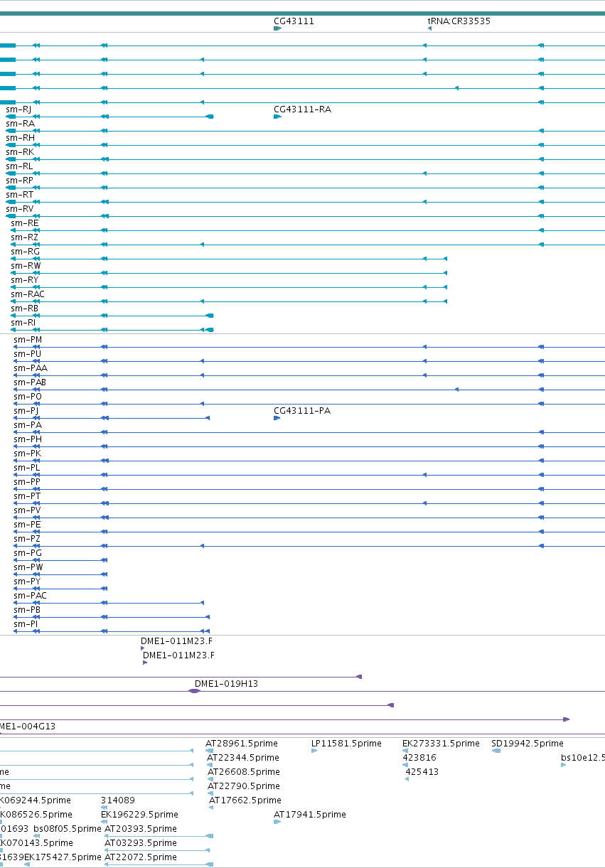
Task: Click transcript label sm-RK
Action: [20, 152]
